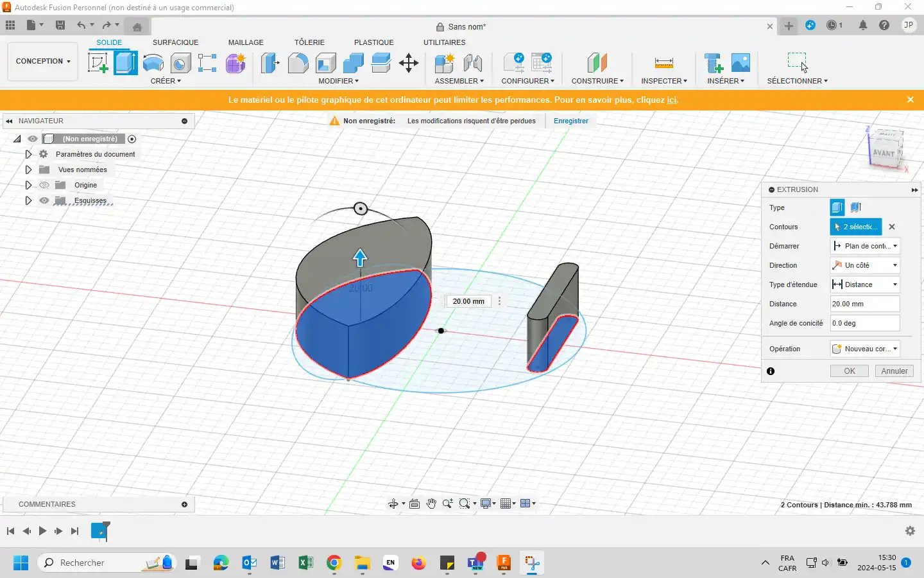Select the Construct offset plane icon
Image resolution: width=924 pixels, height=578 pixels.
tap(597, 63)
